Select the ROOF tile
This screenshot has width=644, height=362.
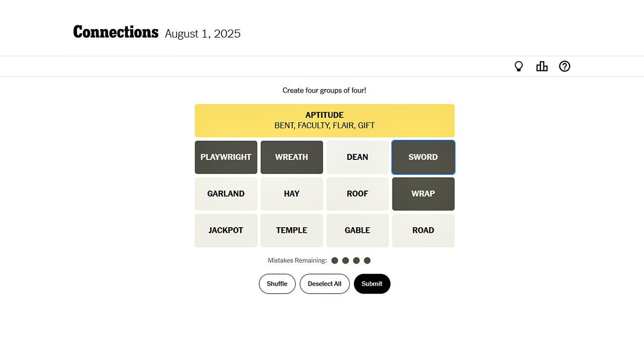pyautogui.click(x=357, y=194)
